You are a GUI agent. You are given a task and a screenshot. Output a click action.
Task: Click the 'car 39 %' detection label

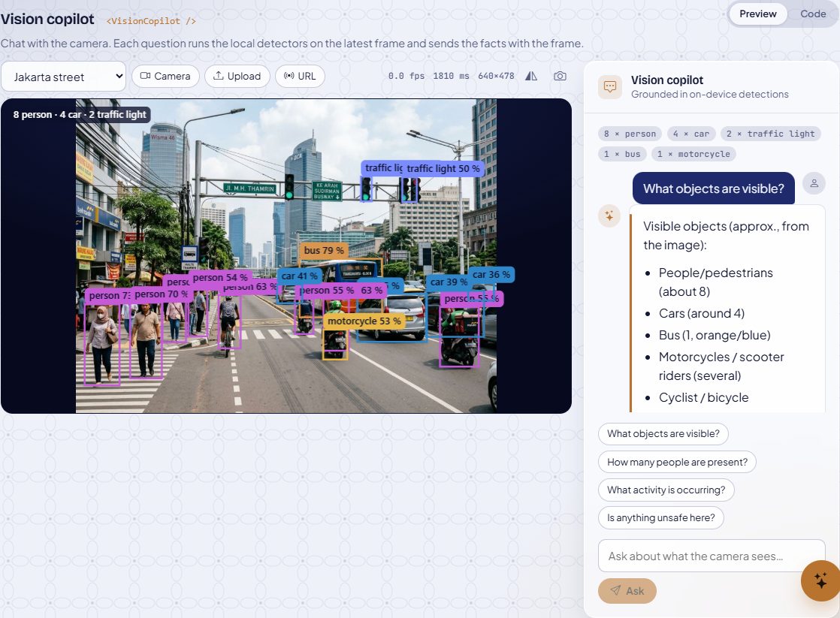[449, 282]
